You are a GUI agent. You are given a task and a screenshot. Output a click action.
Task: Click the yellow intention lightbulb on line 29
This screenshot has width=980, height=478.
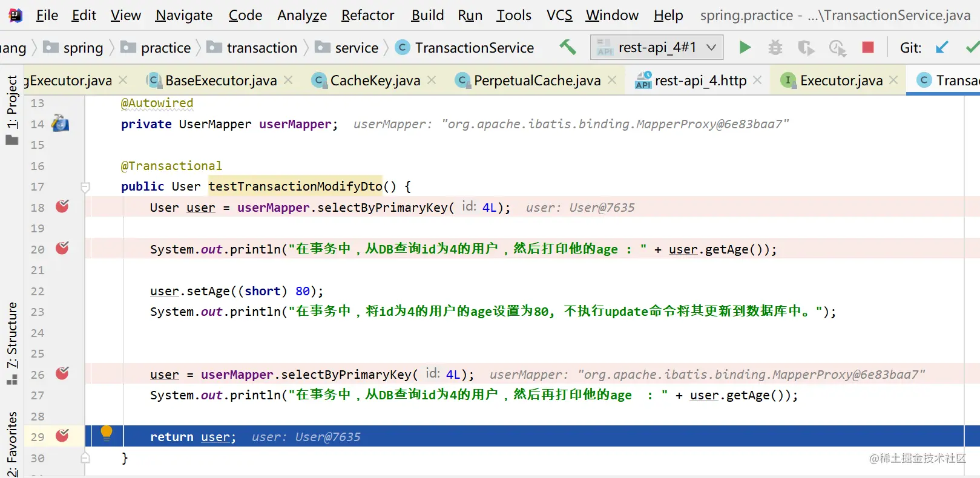tap(107, 433)
